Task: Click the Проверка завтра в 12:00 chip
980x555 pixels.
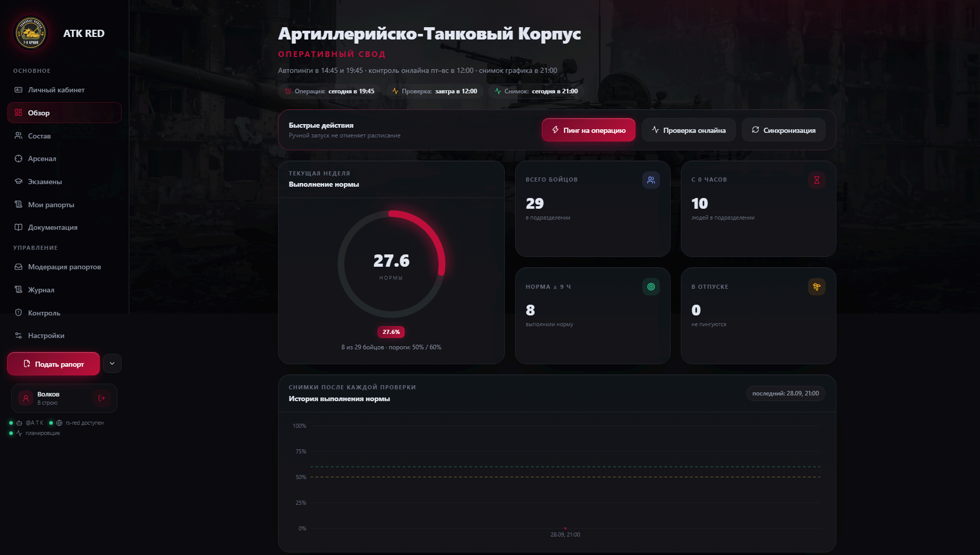Action: click(x=435, y=91)
